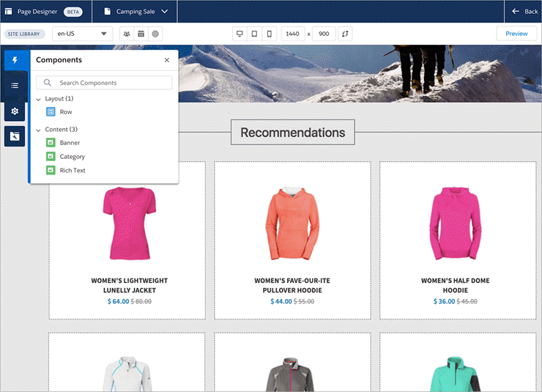Viewport: 542px width, 392px height.
Task: Click the "$ 44.00" sale price
Action: click(281, 301)
